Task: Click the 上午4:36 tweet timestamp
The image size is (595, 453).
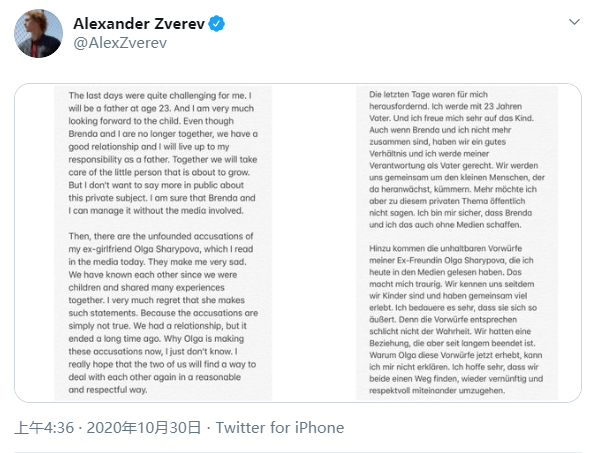Action: (44, 428)
